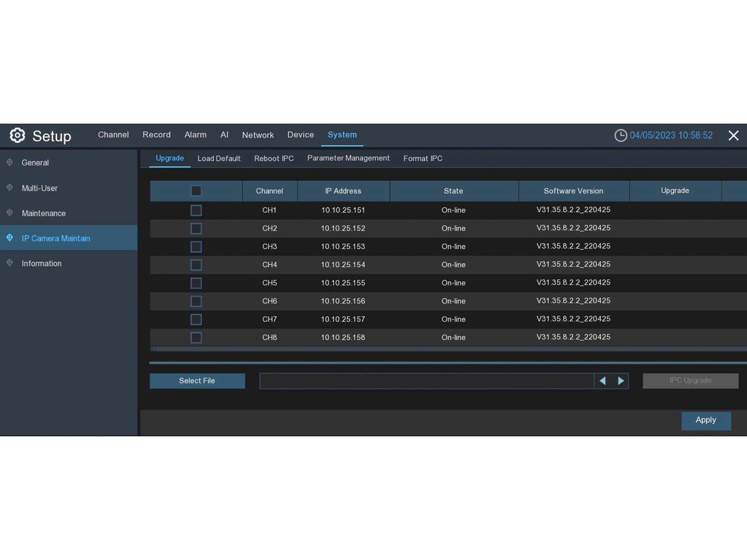Close the Setup window with X
747x560 pixels.
click(734, 135)
